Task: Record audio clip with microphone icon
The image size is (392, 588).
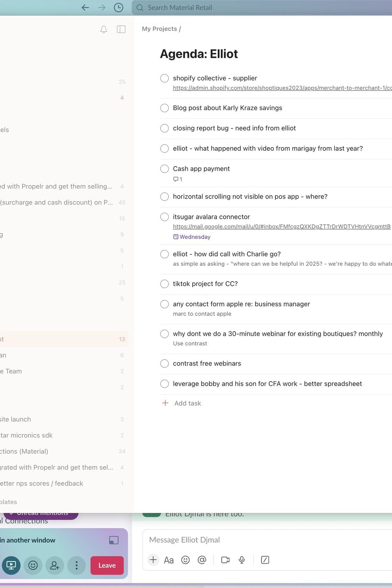Action: [242, 560]
